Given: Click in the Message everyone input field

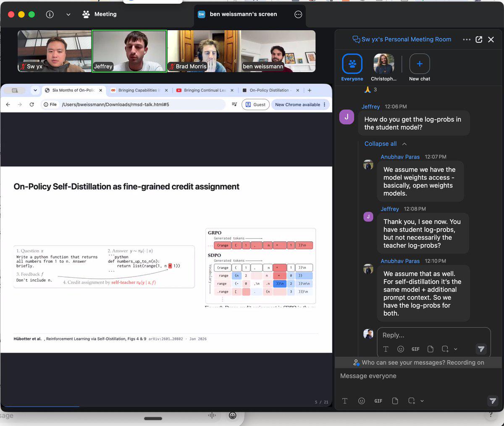Looking at the screenshot, I should click(x=419, y=376).
